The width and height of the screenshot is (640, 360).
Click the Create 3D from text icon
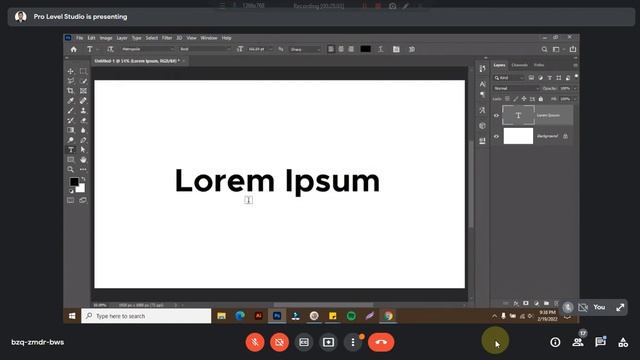pos(411,49)
